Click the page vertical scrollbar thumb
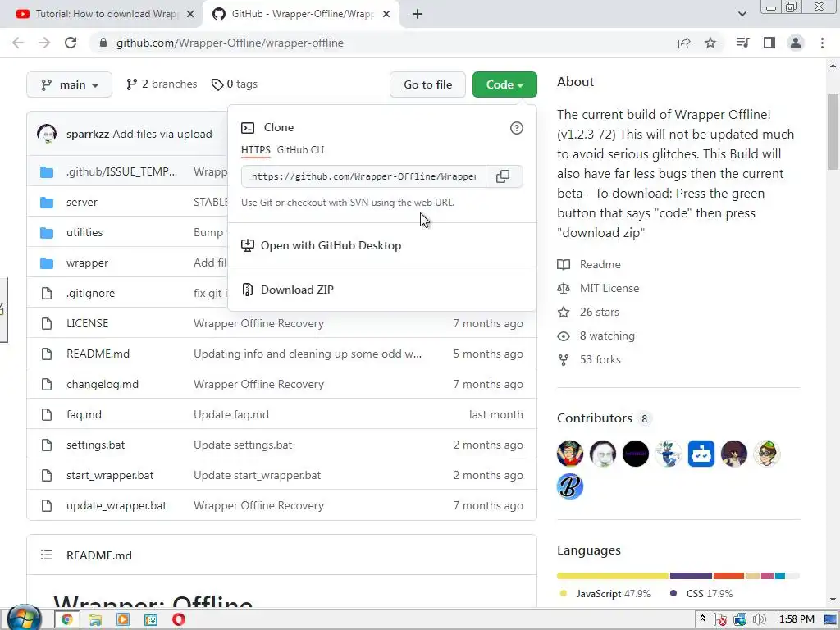 pos(833,132)
